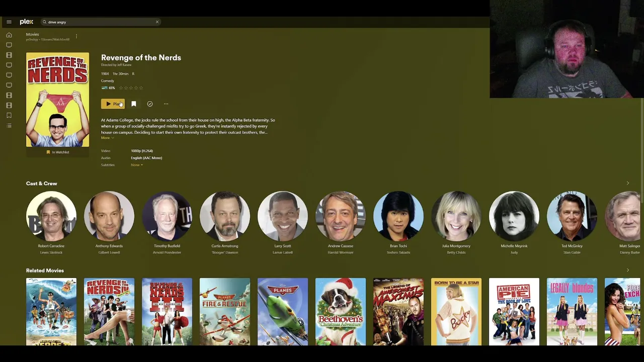Open the Related Movies section heading
This screenshot has height=362, width=644.
(45, 270)
